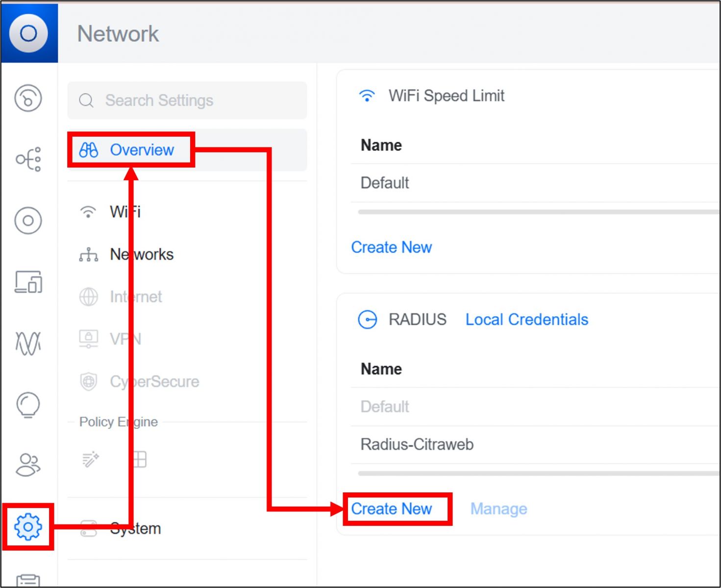Open the Networks settings section
The image size is (721, 588).
[x=141, y=254]
